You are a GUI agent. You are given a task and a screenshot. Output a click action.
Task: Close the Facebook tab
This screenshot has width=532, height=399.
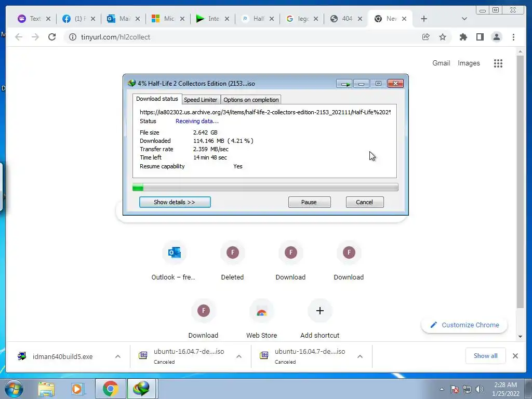tap(93, 19)
